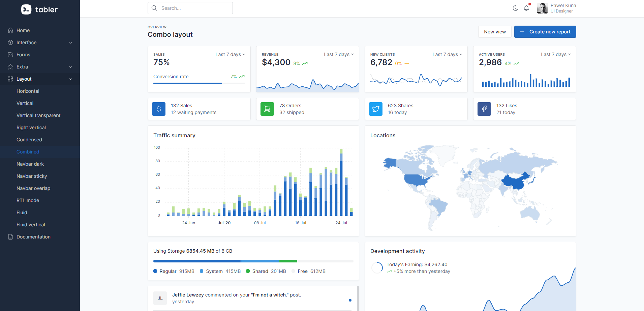Screen dimensions: 644x311
Task: Select Vertical transparent layout
Action: click(x=40, y=115)
